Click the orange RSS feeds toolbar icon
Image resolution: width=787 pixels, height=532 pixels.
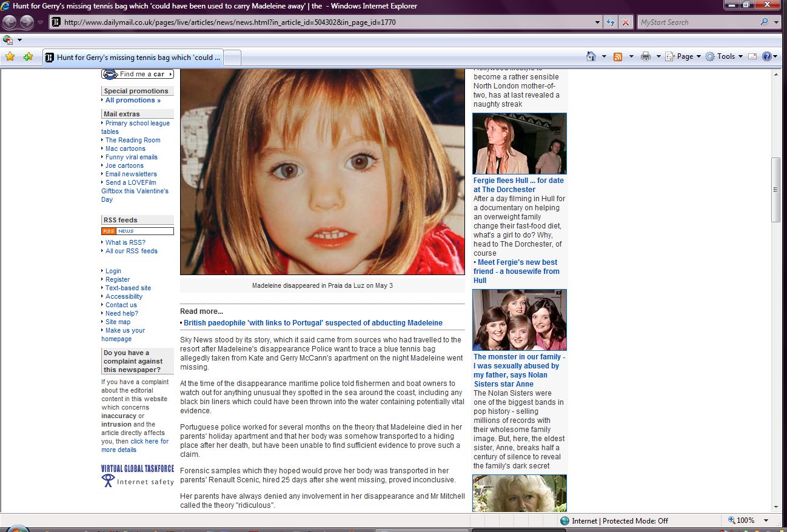618,56
